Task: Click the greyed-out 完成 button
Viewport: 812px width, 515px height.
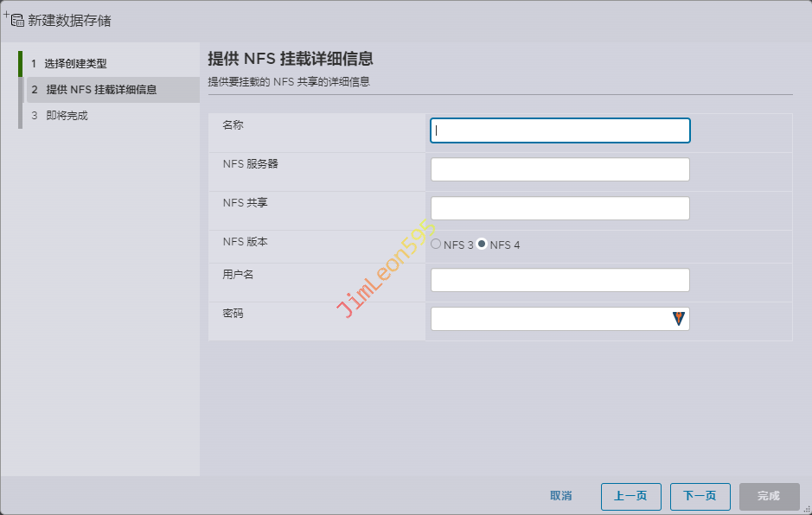Action: tap(769, 496)
